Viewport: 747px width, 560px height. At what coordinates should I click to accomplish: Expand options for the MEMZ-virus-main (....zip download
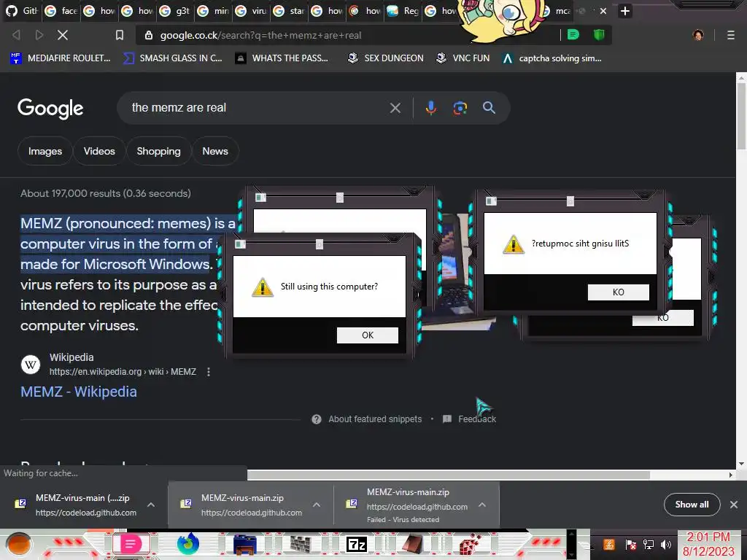151,505
